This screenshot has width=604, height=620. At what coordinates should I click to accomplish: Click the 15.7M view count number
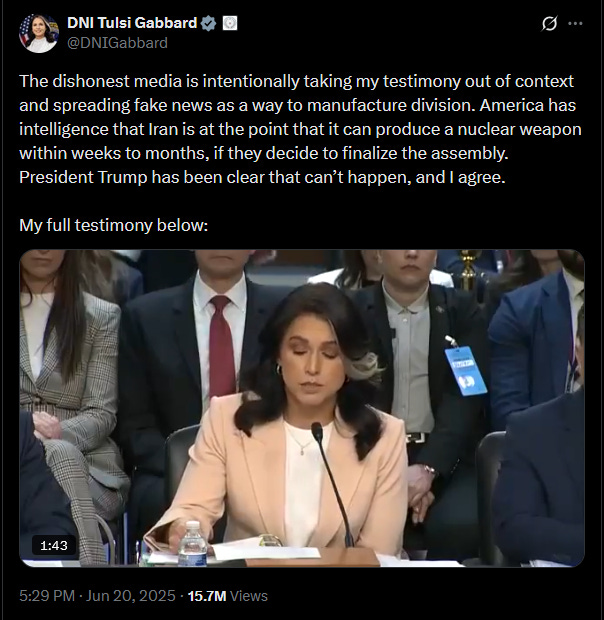[x=207, y=595]
